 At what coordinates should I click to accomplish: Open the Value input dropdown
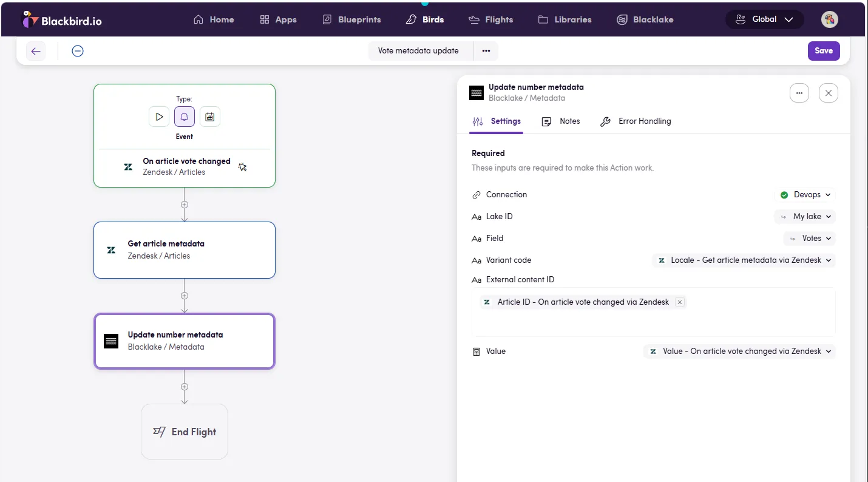click(x=740, y=351)
